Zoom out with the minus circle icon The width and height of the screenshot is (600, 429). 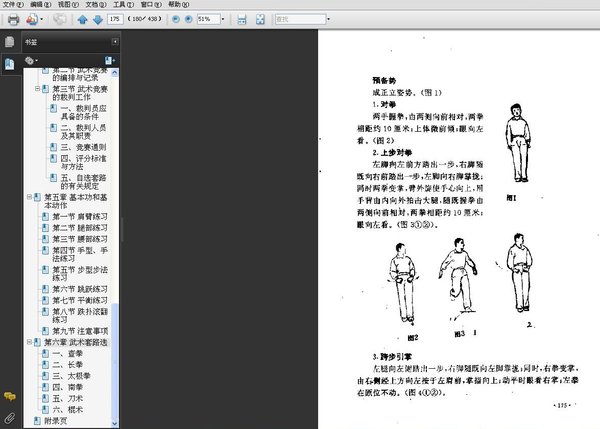[176, 19]
